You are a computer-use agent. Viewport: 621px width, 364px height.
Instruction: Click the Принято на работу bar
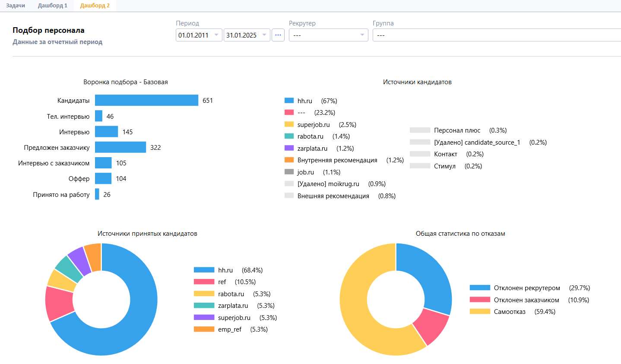click(x=97, y=194)
